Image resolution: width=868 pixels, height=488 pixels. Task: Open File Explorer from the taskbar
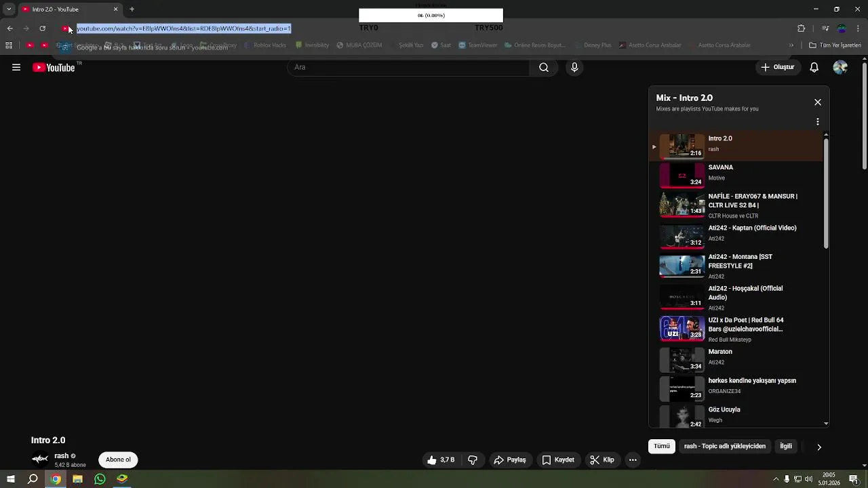click(x=77, y=479)
